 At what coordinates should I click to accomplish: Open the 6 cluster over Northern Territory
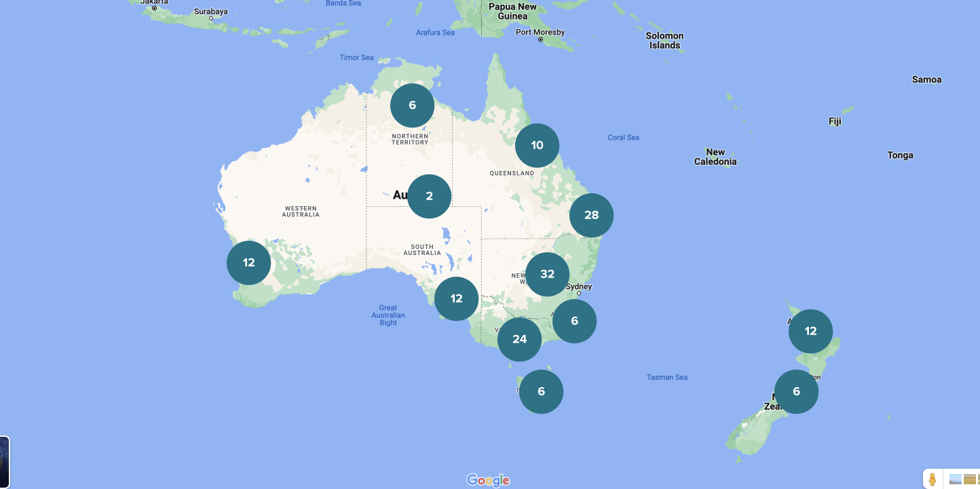412,105
